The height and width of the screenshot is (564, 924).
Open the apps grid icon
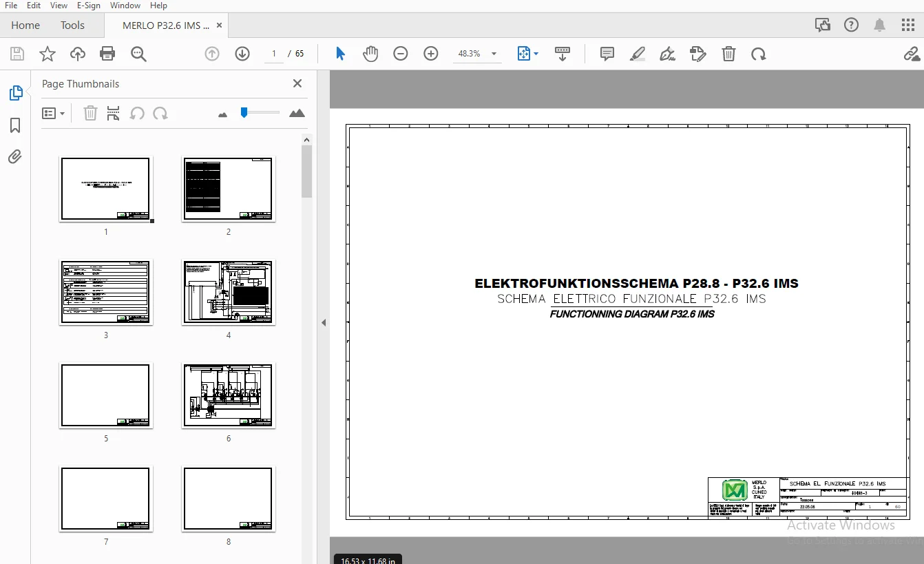[908, 25]
